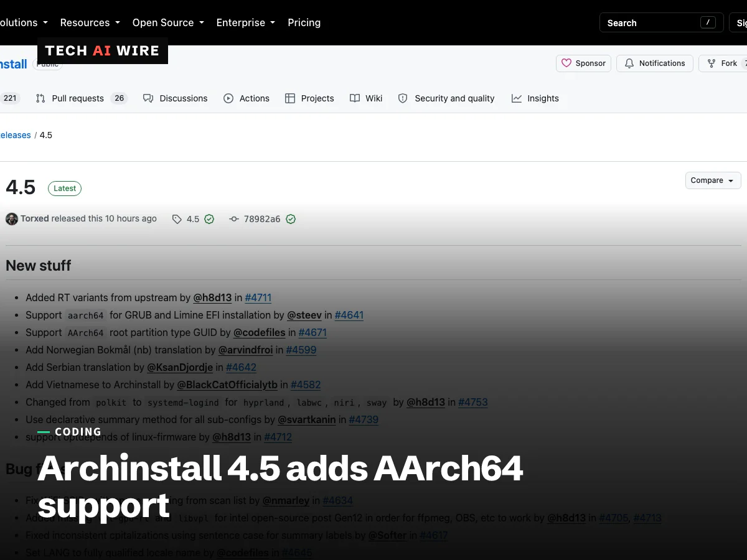Open pull request #4705
The width and height of the screenshot is (747, 560).
point(614,518)
